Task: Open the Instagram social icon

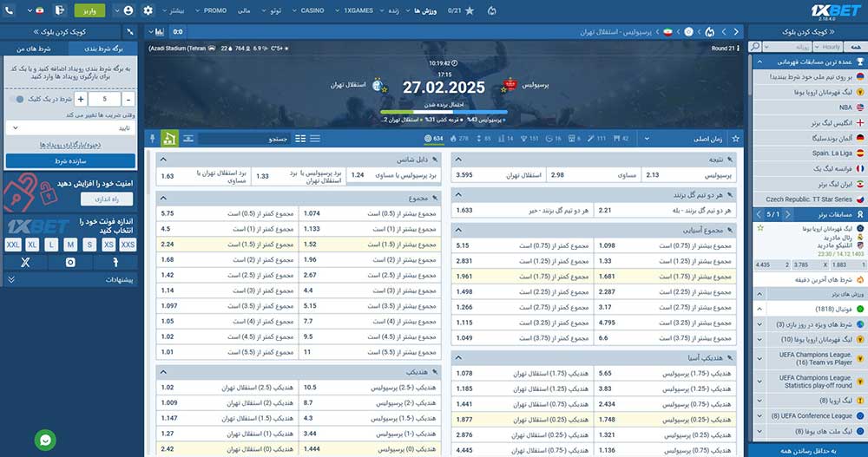Action: point(70,262)
